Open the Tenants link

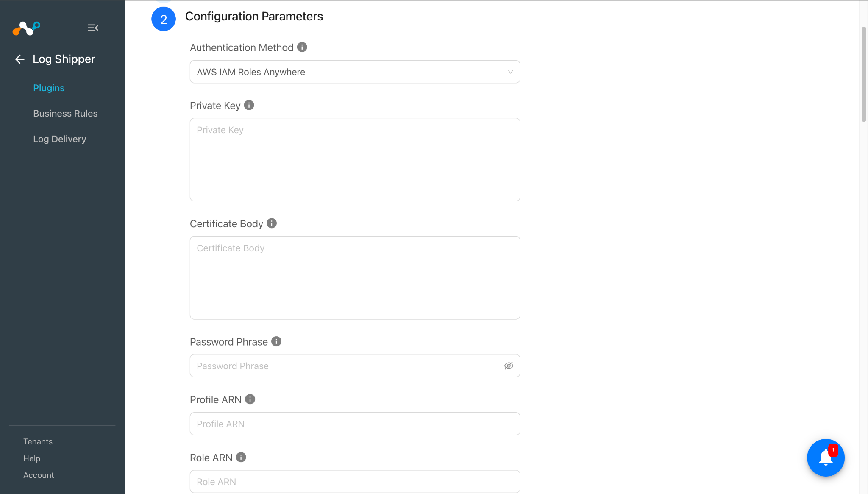(x=38, y=441)
